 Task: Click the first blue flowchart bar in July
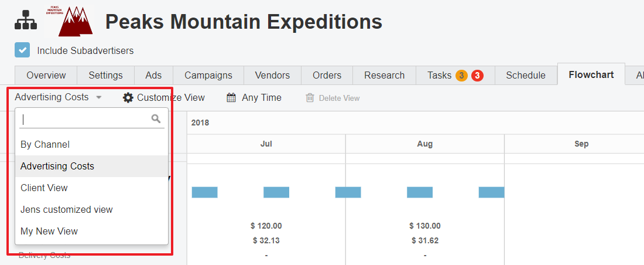(x=204, y=192)
